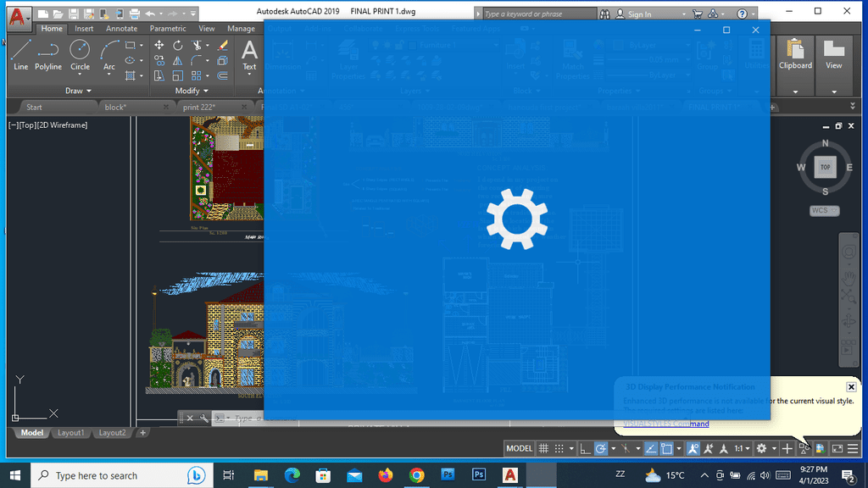Close the 3D Display Performance Notification
The height and width of the screenshot is (488, 868).
click(x=851, y=386)
